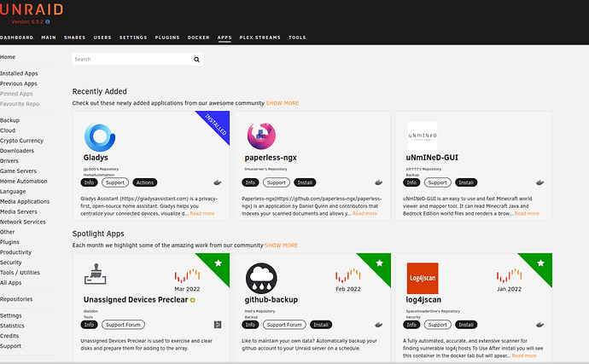Click the log4jscan red logo
The image size is (589, 364).
(x=423, y=278)
